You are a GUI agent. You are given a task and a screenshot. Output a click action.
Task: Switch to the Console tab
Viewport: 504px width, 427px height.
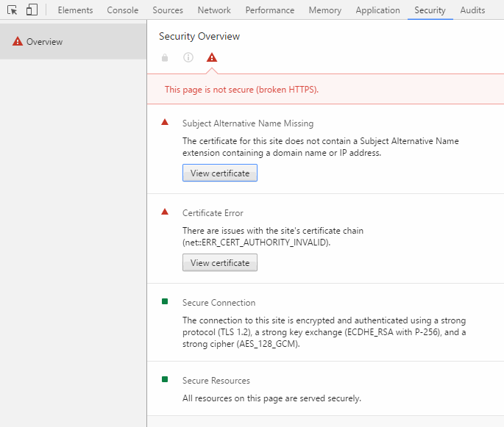(122, 10)
